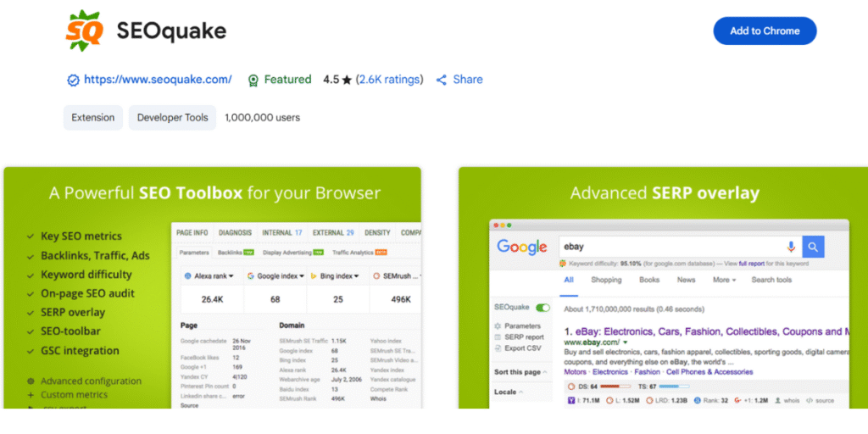Click the Advanced configuration gear icon
868x434 pixels.
pyautogui.click(x=31, y=381)
